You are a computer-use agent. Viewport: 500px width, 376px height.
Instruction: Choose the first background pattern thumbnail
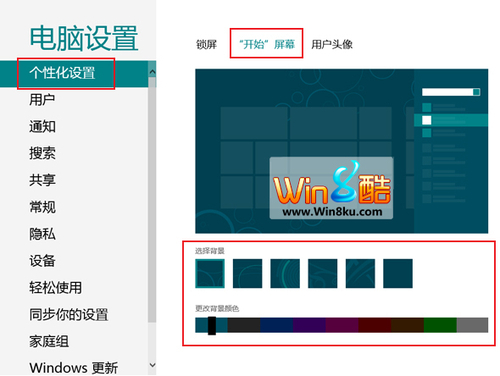(210, 273)
